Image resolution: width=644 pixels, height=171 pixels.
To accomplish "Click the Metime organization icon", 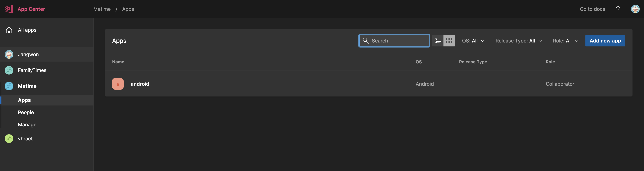I will point(9,86).
